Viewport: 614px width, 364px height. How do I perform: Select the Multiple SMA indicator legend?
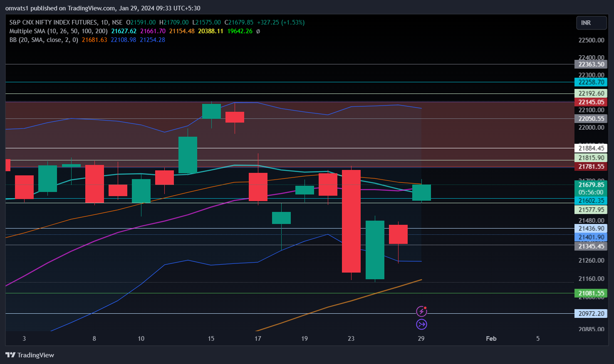pos(59,31)
